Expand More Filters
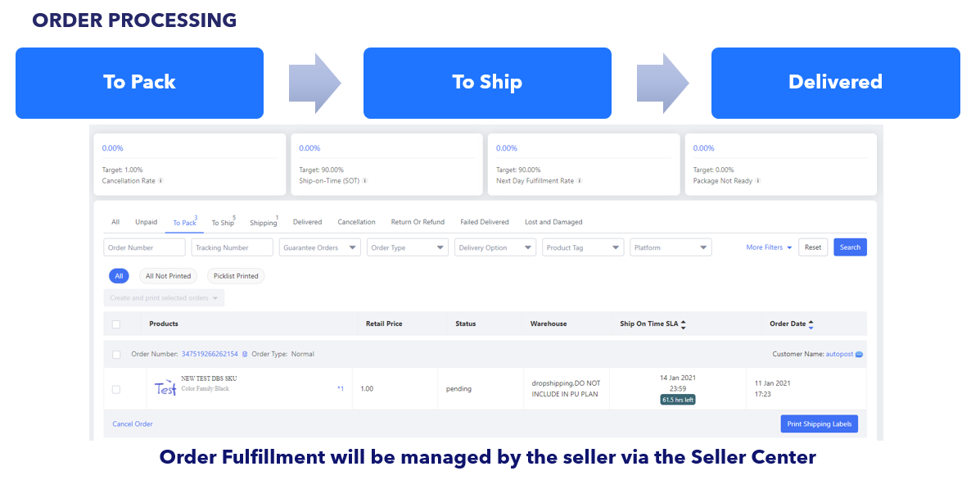The image size is (980, 480). pyautogui.click(x=769, y=247)
